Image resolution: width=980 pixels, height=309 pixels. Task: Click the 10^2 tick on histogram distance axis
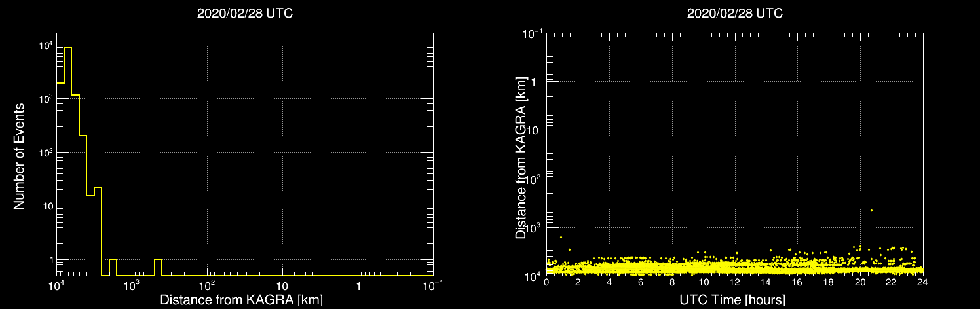[207, 285]
